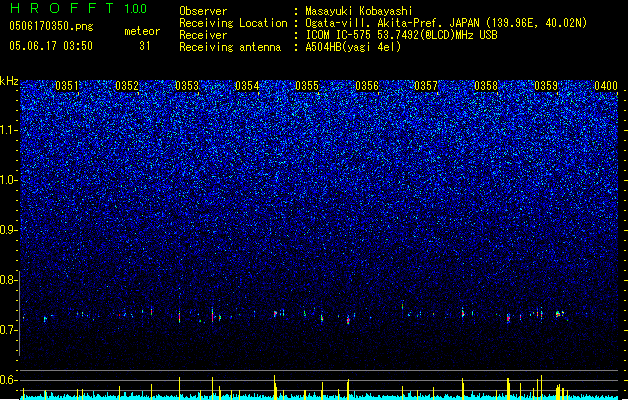Select the ICOM IC-575 receiver text
629x400 pixels.
401,35
